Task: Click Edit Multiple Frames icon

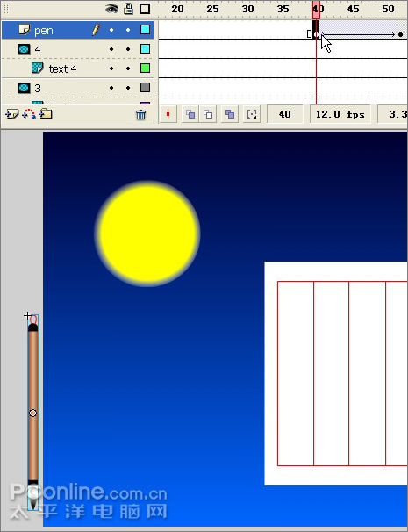Action: (230, 114)
